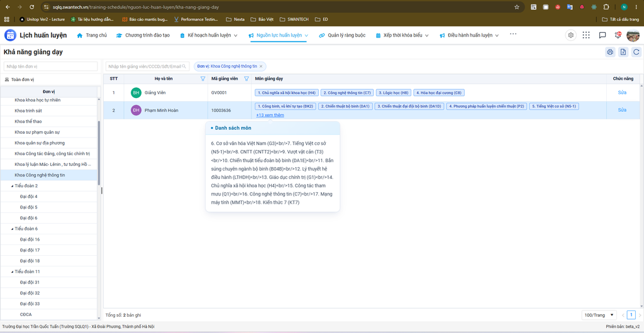Export list to Excel file icon
Viewport: 644px width, 333px height.
click(x=623, y=52)
